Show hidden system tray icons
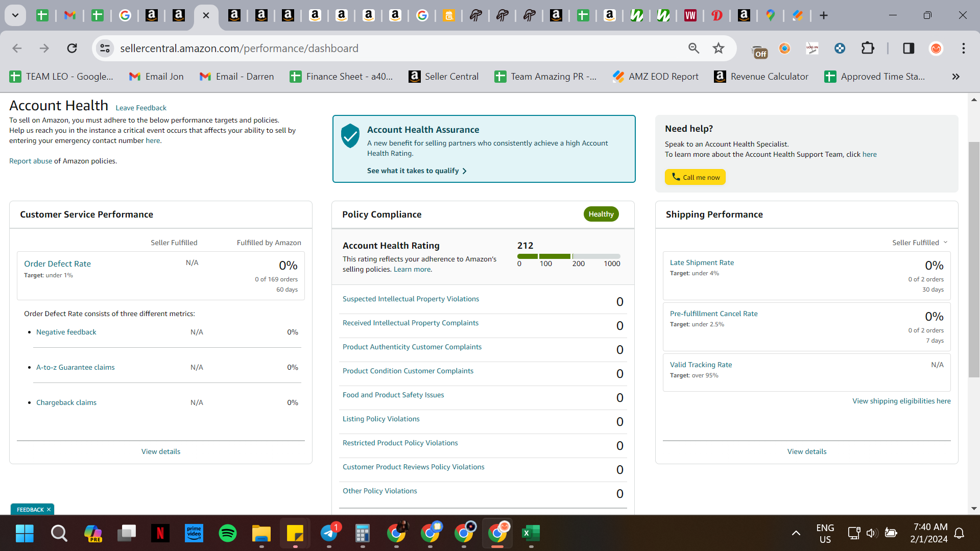 click(x=796, y=534)
